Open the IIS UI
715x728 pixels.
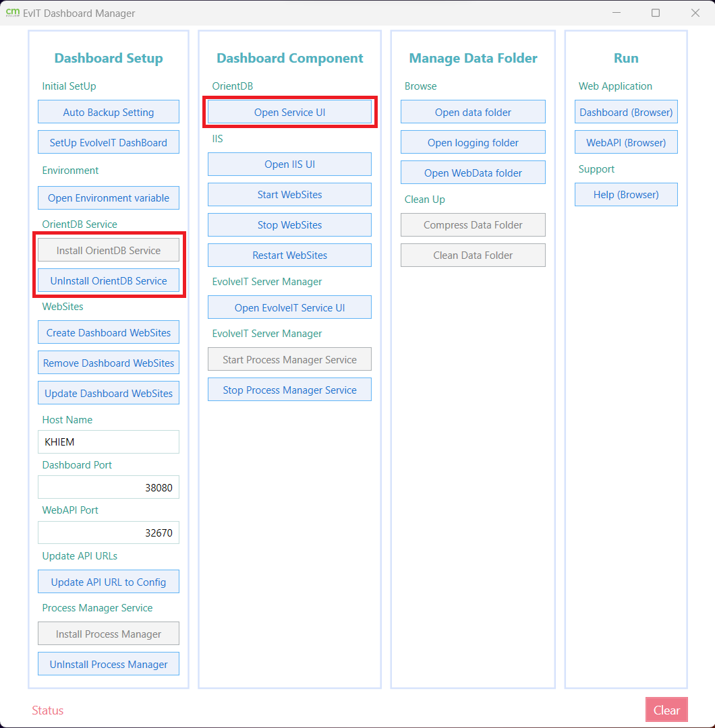289,164
